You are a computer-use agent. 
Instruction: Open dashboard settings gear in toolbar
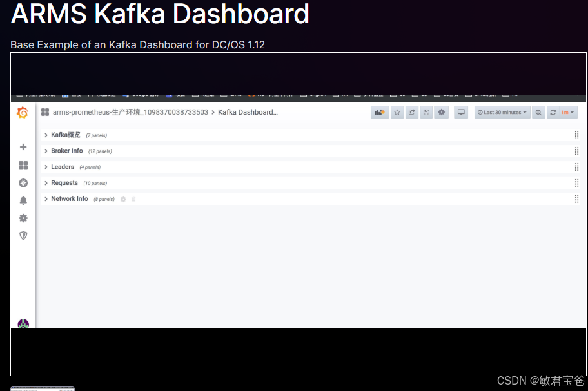pos(442,112)
